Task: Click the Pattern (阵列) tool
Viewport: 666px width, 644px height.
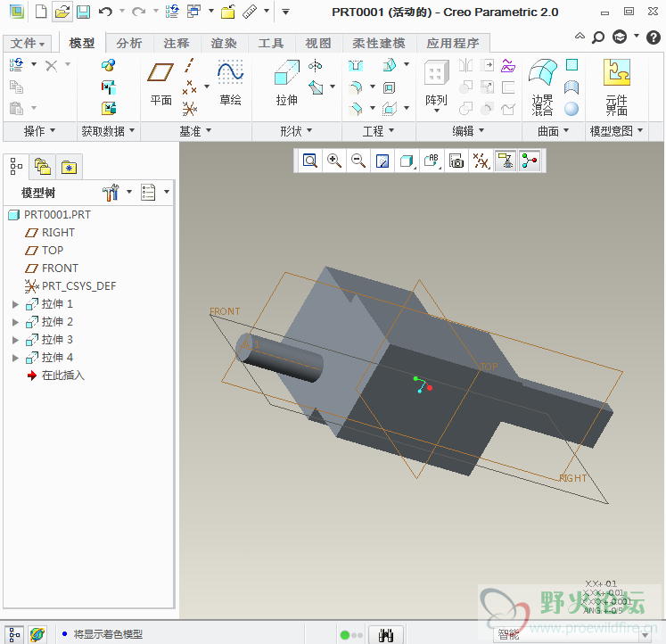Action: [x=436, y=86]
